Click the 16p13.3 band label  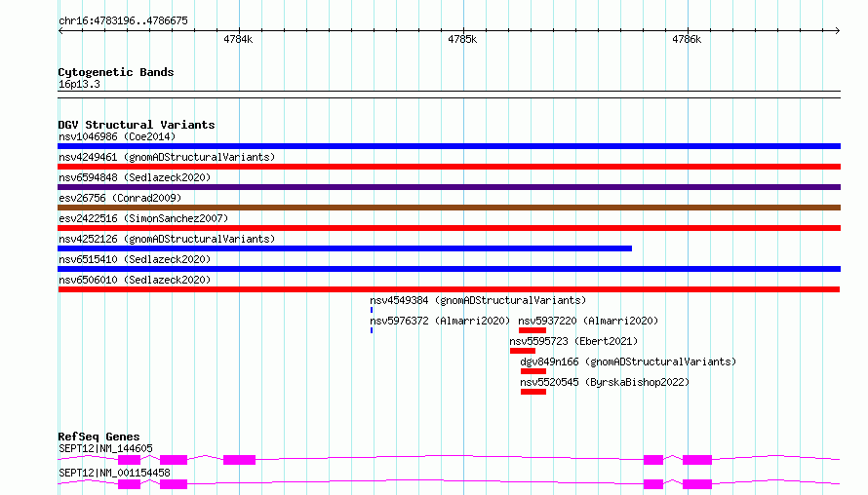click(x=79, y=84)
